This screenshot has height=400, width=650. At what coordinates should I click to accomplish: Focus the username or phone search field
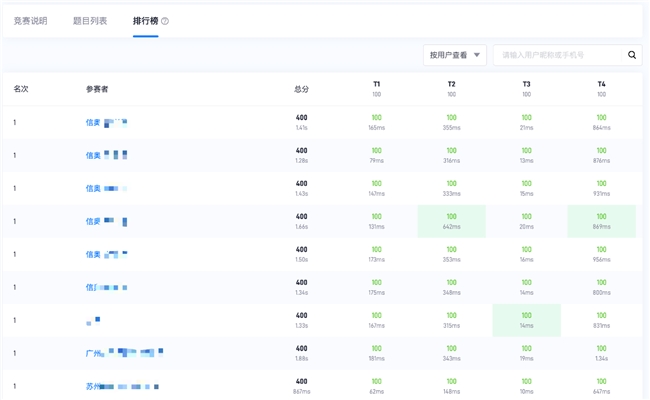(x=560, y=55)
